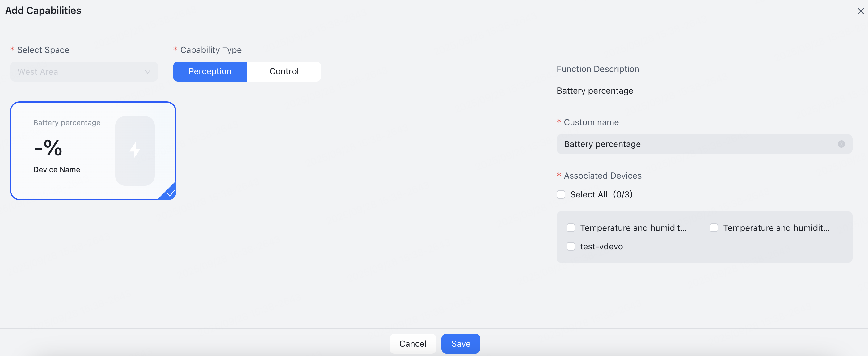Click the Select All (0/3) label
Image resolution: width=868 pixels, height=356 pixels.
click(601, 194)
